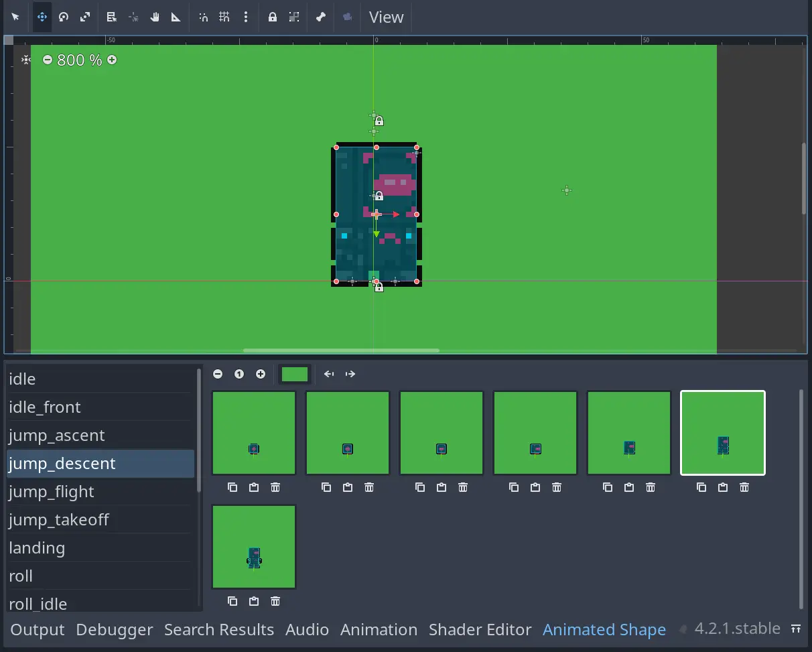Screen dimensions: 812x652
Task: Select the jump_takeoff animation
Action: (x=100, y=519)
